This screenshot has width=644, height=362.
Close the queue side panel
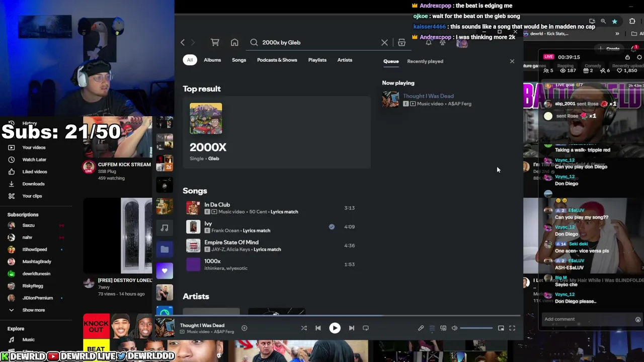512,61
